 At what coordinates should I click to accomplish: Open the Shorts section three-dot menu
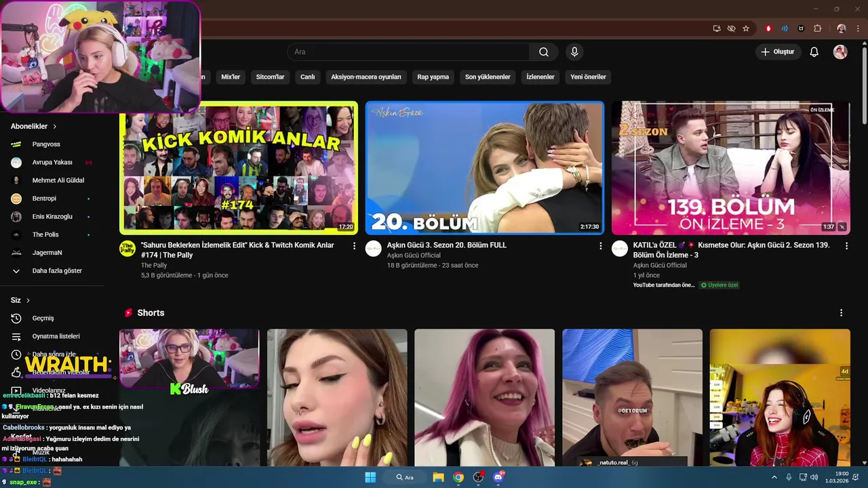pos(841,313)
